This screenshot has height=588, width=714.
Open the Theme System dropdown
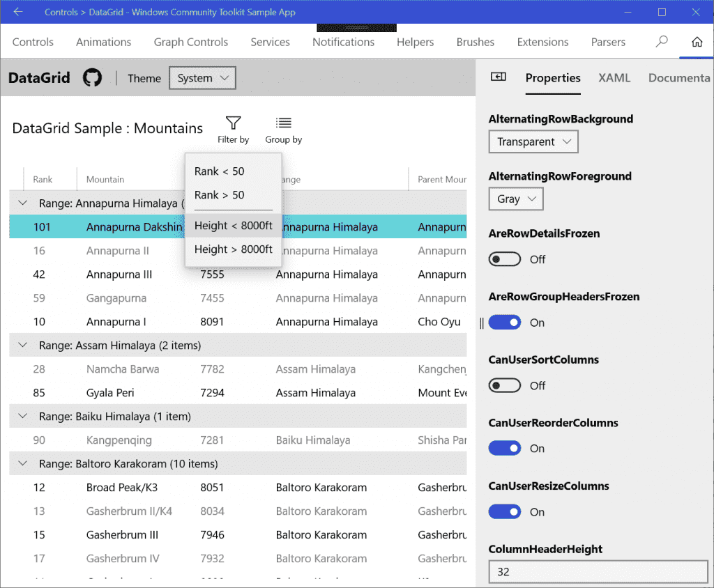(x=202, y=78)
